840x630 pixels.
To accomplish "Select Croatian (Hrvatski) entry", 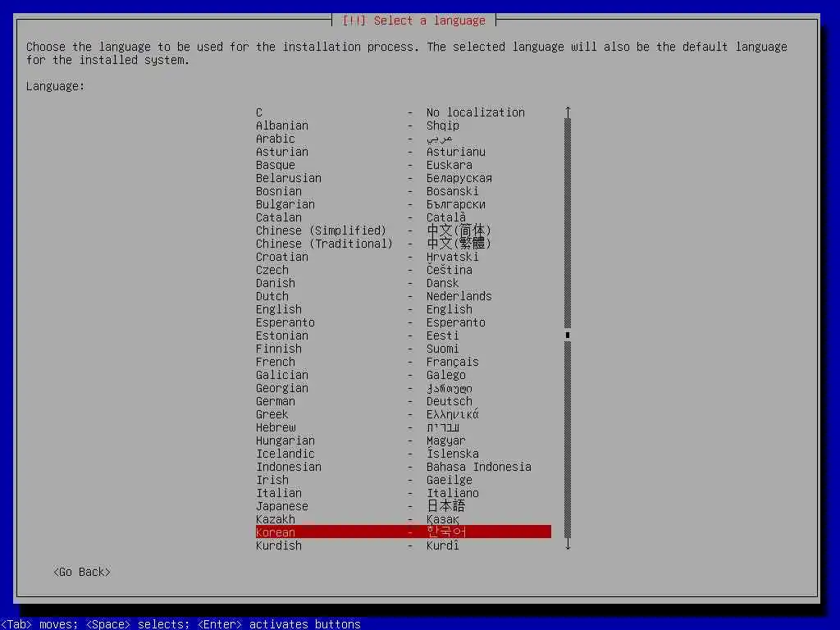I will coord(404,257).
